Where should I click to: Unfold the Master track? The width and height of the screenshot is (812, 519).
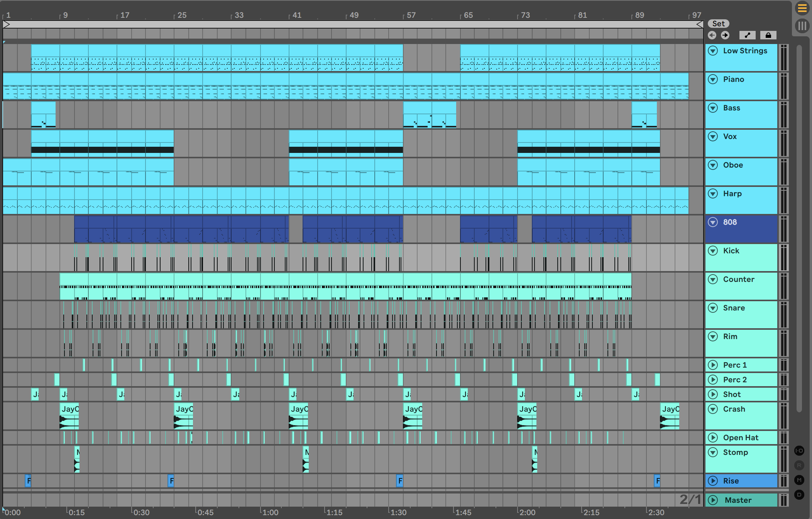[713, 500]
